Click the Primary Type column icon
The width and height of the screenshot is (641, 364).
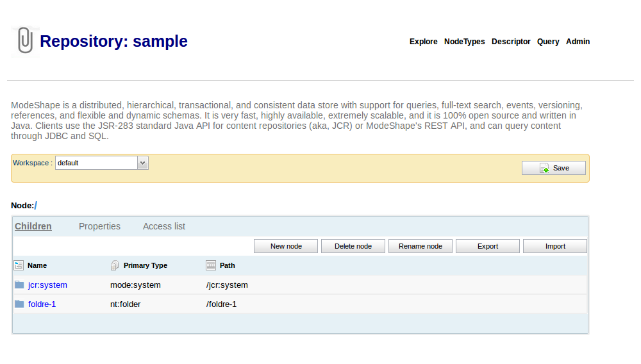click(115, 265)
